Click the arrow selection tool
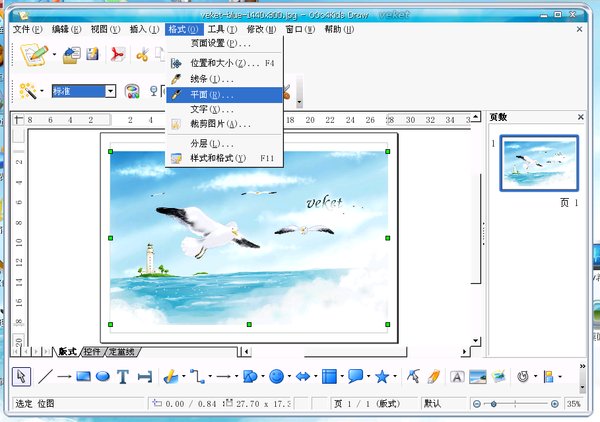This screenshot has width=600, height=422. pyautogui.click(x=22, y=377)
